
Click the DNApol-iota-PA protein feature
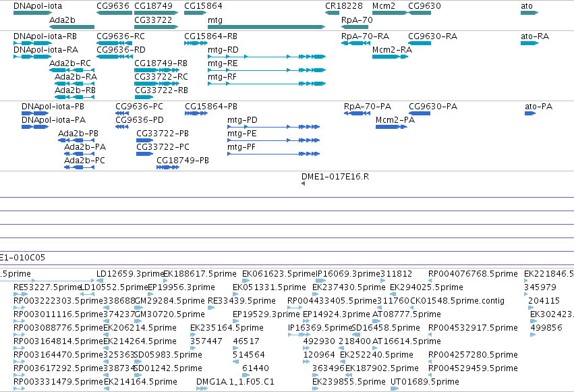(35, 127)
